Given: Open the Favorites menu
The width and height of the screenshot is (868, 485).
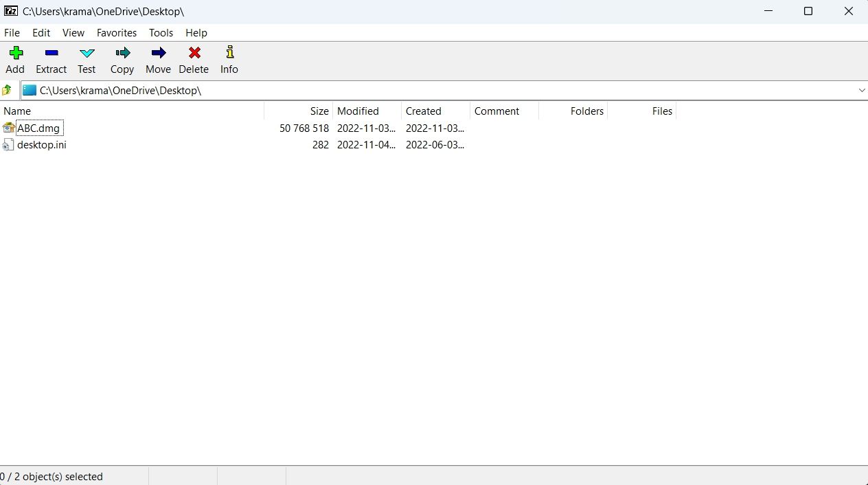Looking at the screenshot, I should click(x=116, y=32).
